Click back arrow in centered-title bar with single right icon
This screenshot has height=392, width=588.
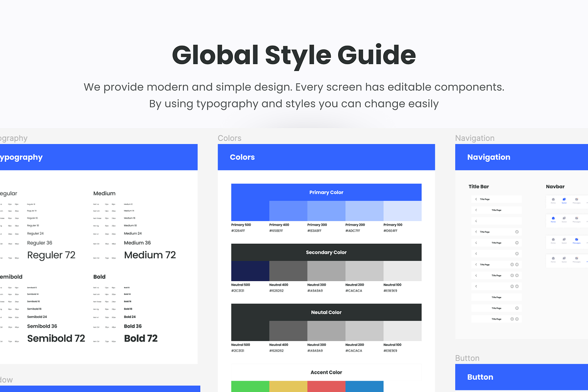point(476,243)
